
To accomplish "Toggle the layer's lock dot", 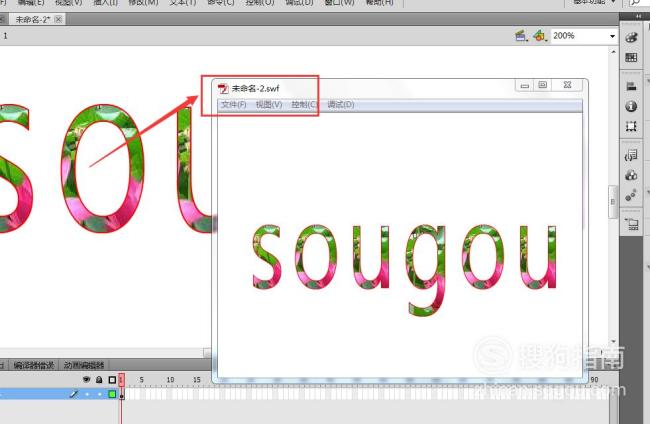I will pos(99,394).
